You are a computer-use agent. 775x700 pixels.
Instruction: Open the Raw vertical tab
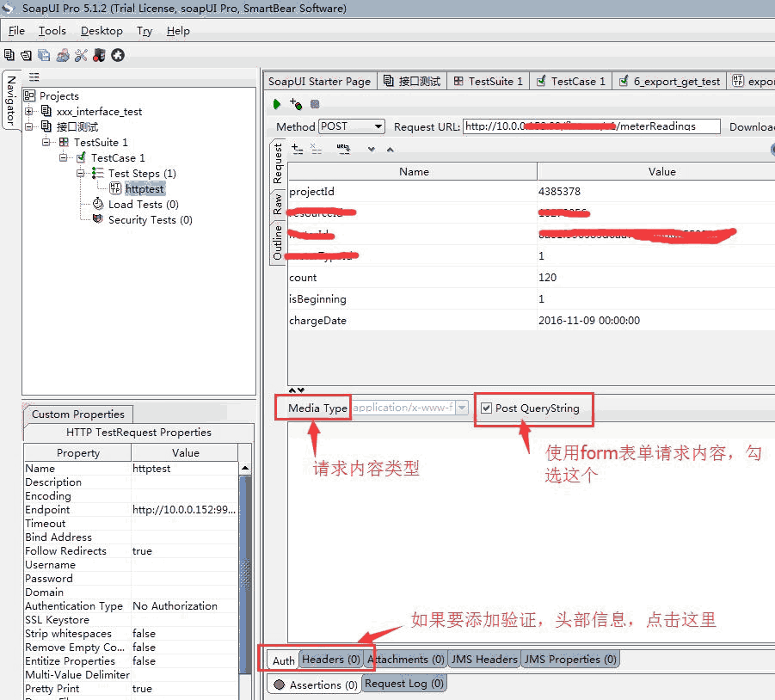tap(278, 204)
